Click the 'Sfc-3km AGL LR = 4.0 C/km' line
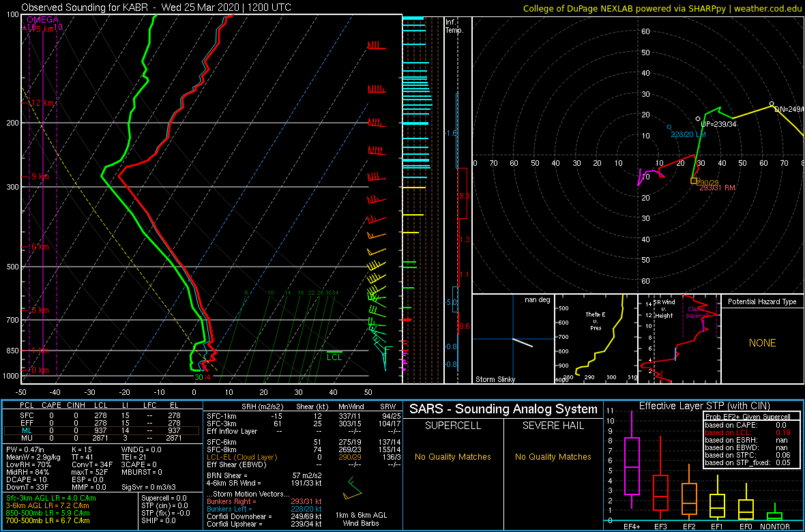The image size is (805, 532). (51, 499)
